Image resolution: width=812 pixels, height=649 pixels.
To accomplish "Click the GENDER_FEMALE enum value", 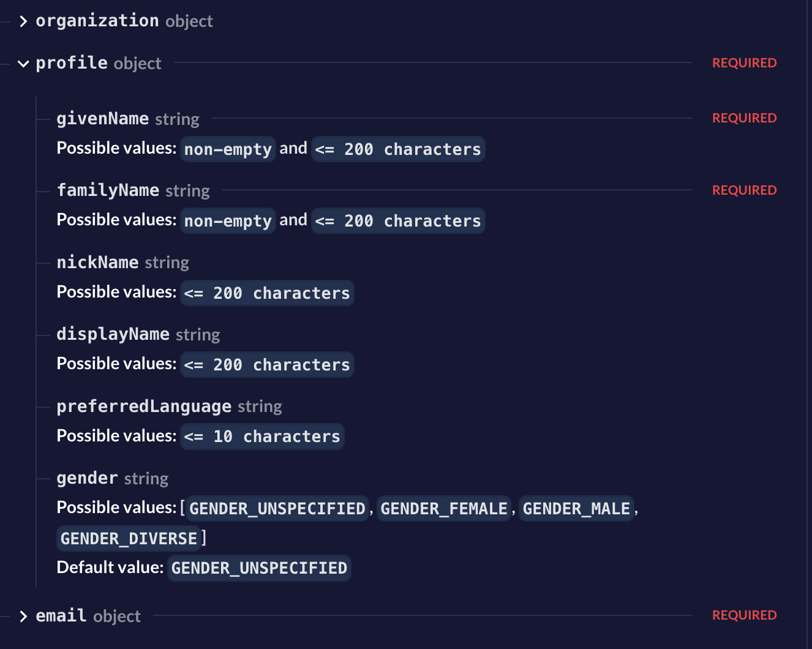I will pyautogui.click(x=444, y=509).
